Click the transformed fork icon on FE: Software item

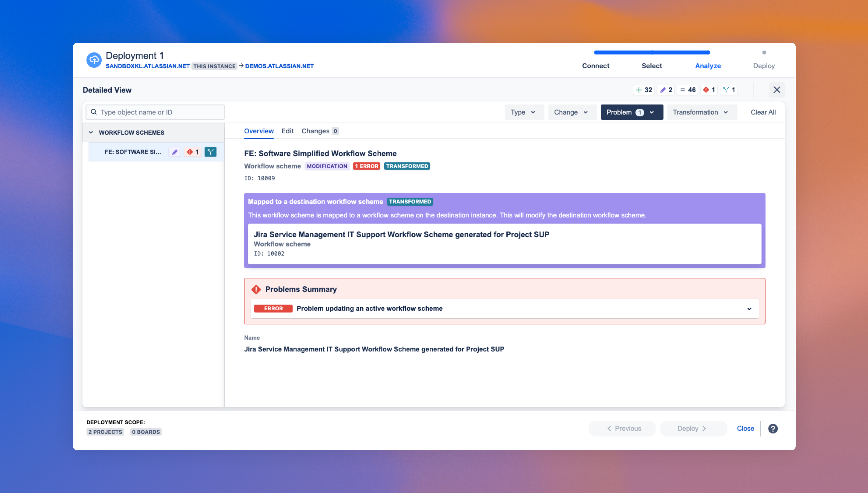pos(211,152)
